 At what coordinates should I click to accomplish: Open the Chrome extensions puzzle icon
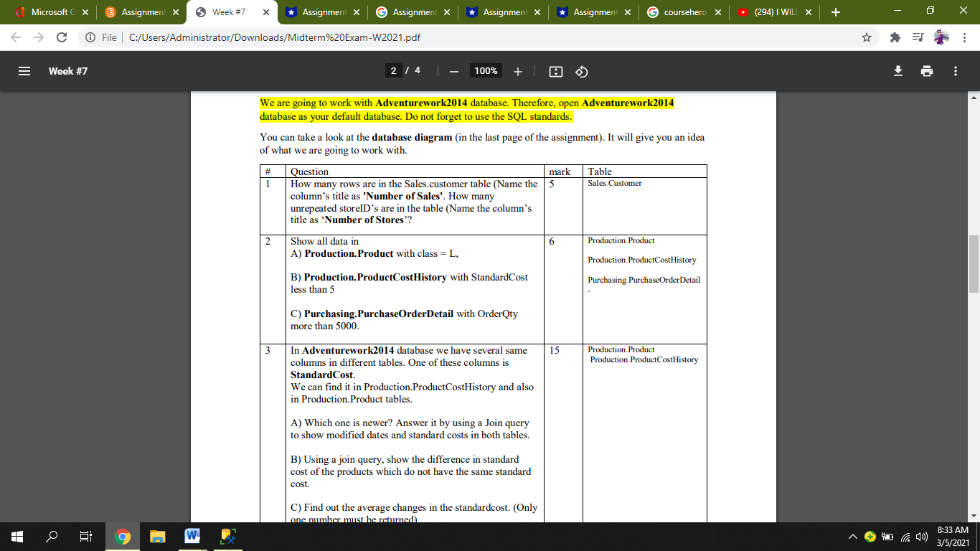click(x=896, y=37)
